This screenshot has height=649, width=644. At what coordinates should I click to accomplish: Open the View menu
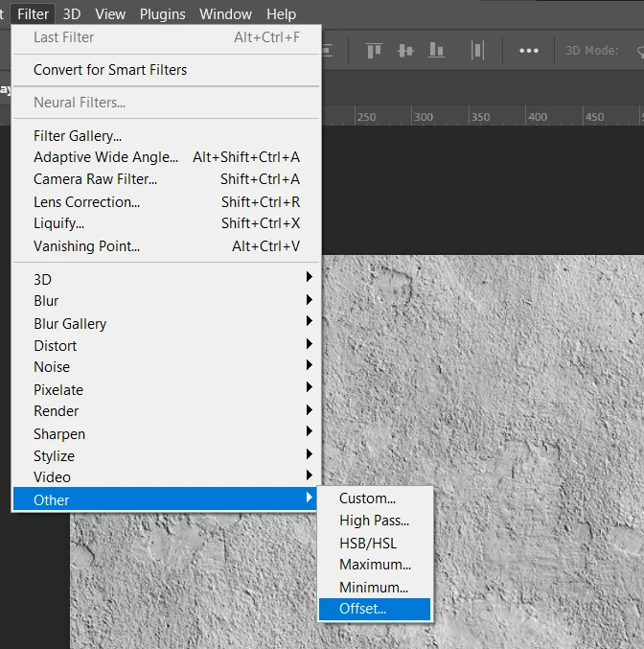coord(110,14)
